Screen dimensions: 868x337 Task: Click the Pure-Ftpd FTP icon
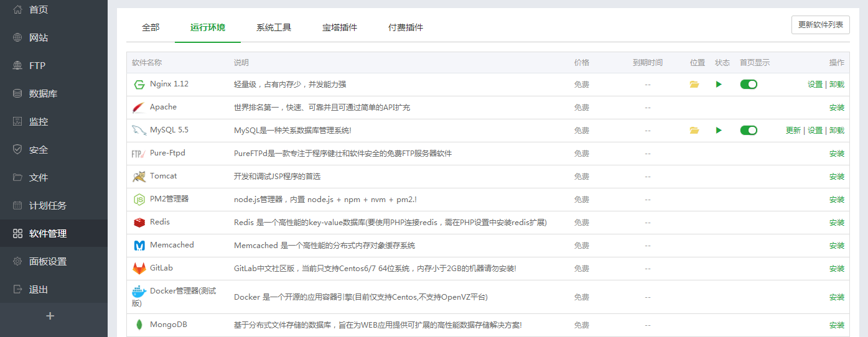[139, 154]
